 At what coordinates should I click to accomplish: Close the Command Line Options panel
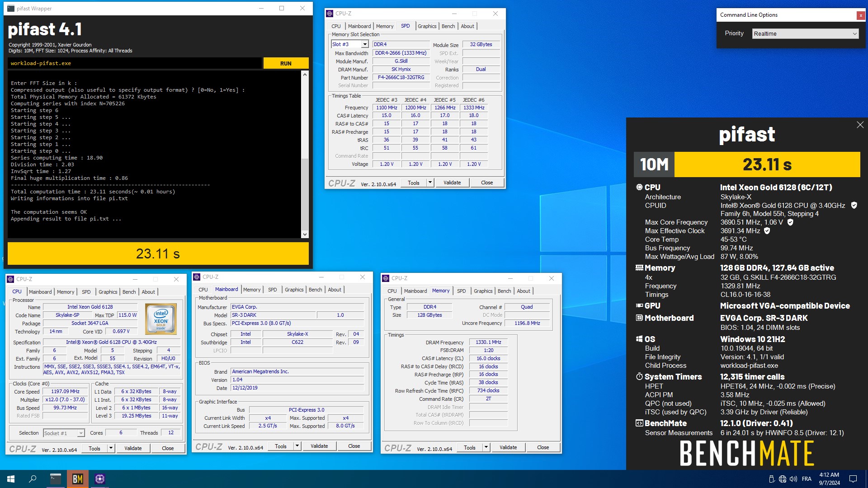(861, 15)
